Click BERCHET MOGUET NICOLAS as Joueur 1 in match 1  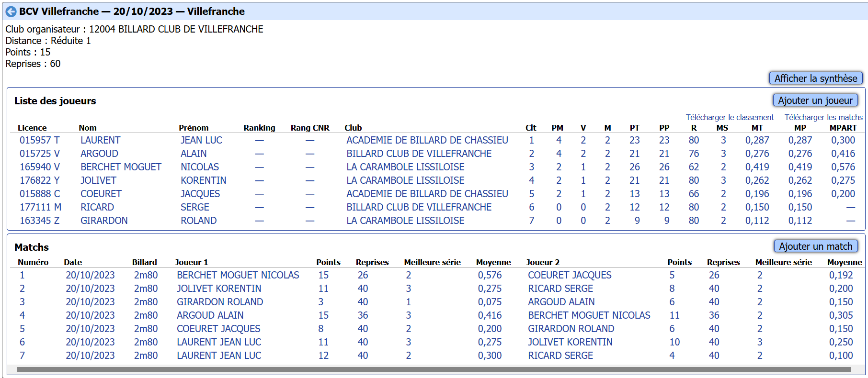coord(238,275)
